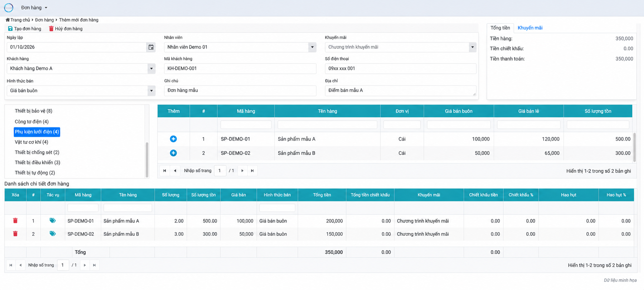
Task: Click the Tên hàng filter in order details
Action: pyautogui.click(x=128, y=208)
